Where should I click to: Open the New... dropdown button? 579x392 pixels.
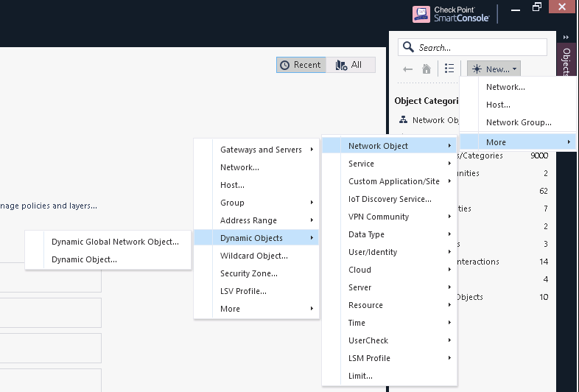click(494, 69)
